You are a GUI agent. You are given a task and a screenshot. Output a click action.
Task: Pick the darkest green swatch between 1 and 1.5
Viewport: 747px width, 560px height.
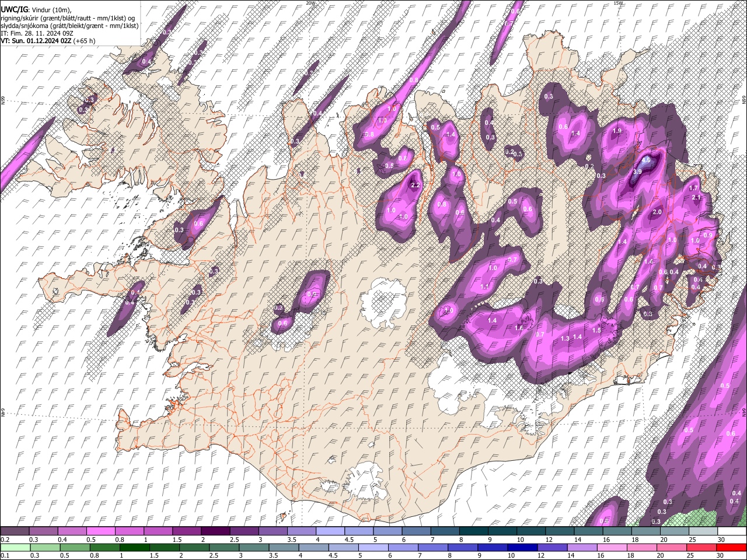[x=135, y=547]
